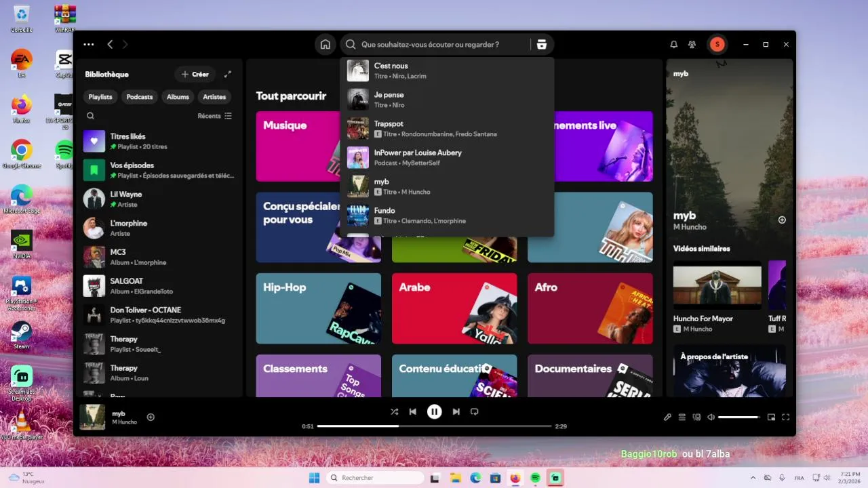Filter library by Albums
The height and width of the screenshot is (488, 868).
point(178,97)
